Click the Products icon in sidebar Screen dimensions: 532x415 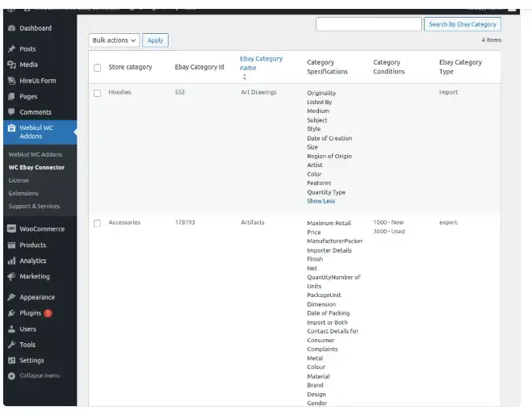click(11, 245)
